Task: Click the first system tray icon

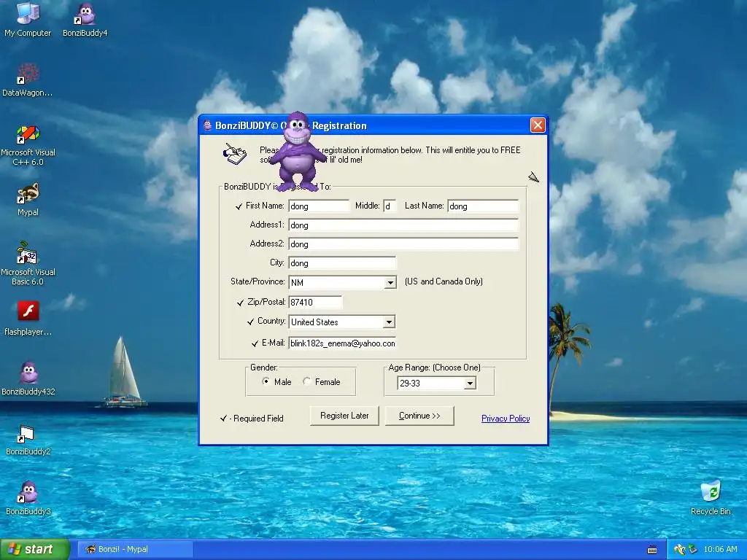Action: 679,550
